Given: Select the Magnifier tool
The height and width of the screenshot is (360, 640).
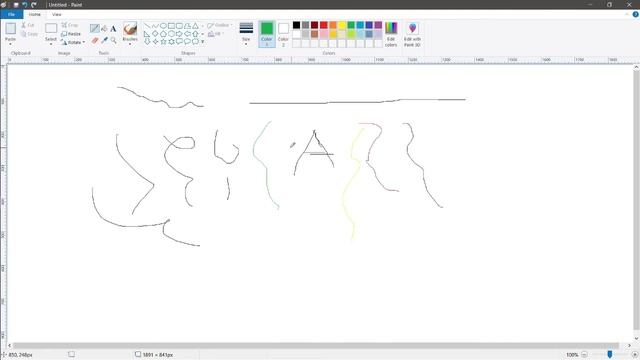Looking at the screenshot, I should 113,40.
